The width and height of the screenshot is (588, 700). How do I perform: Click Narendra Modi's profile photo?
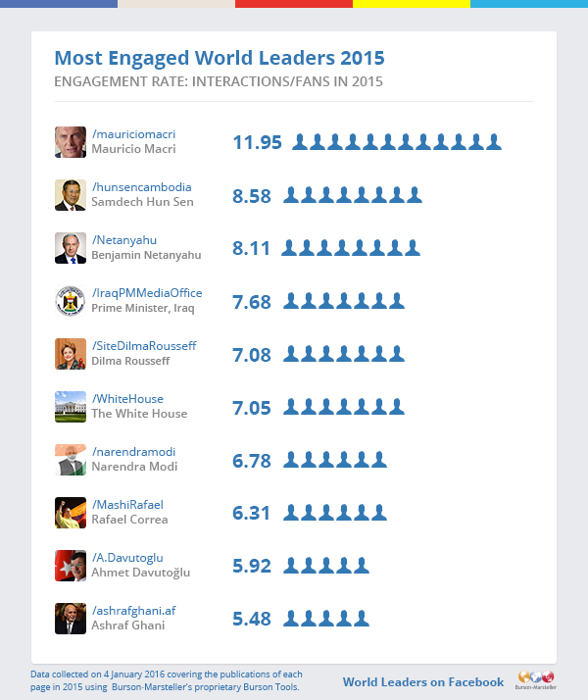71,460
